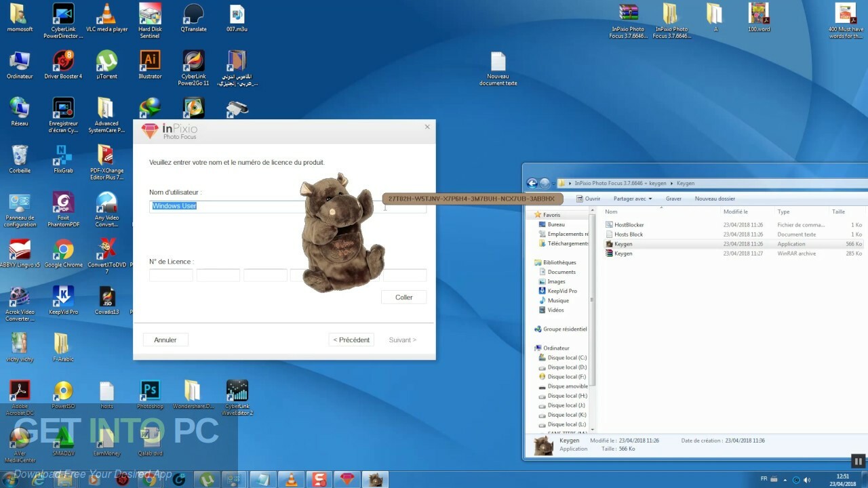Open Photoshop desktop shortcut

(x=150, y=395)
